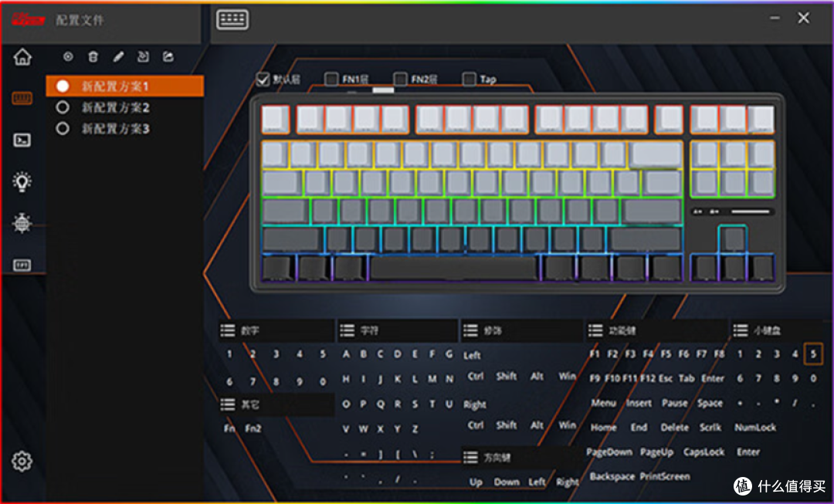Image resolution: width=834 pixels, height=504 pixels.
Task: Choose letter Q in characters list
Action: tap(380, 404)
